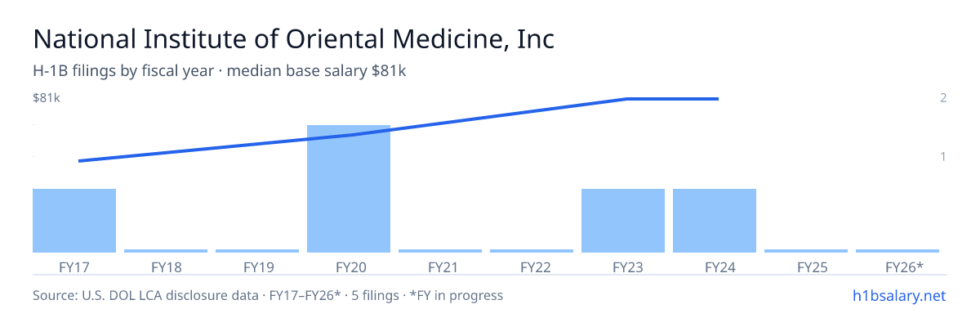The image size is (980, 327).
Task: Click the small FY22 bar
Action: click(532, 251)
